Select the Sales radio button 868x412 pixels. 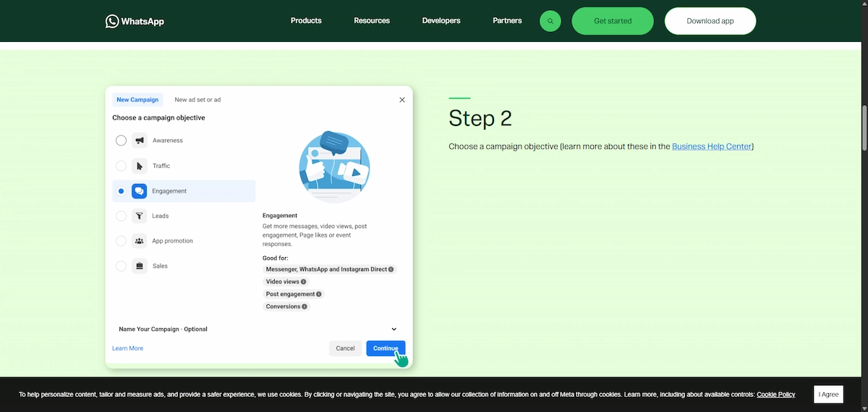click(121, 266)
